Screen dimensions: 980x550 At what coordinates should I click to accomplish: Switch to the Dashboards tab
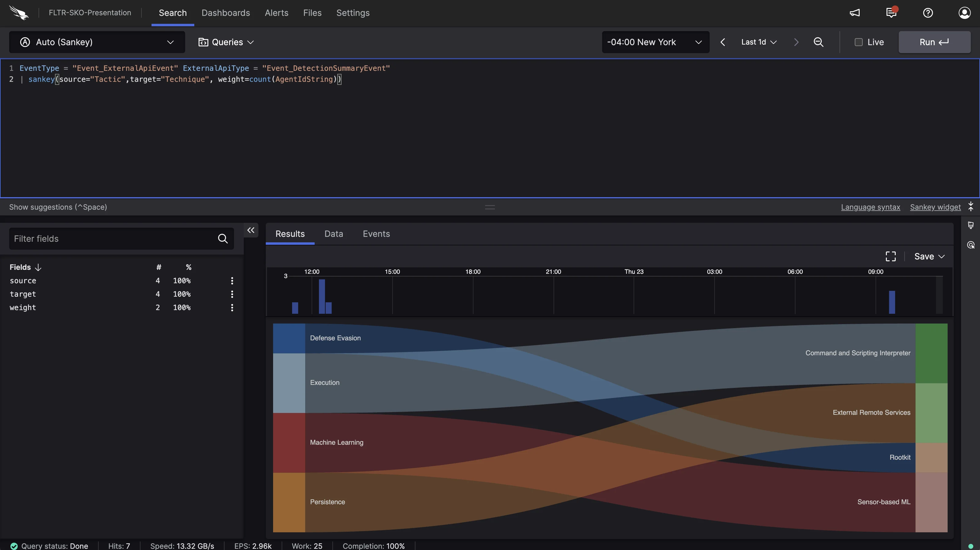pos(225,13)
